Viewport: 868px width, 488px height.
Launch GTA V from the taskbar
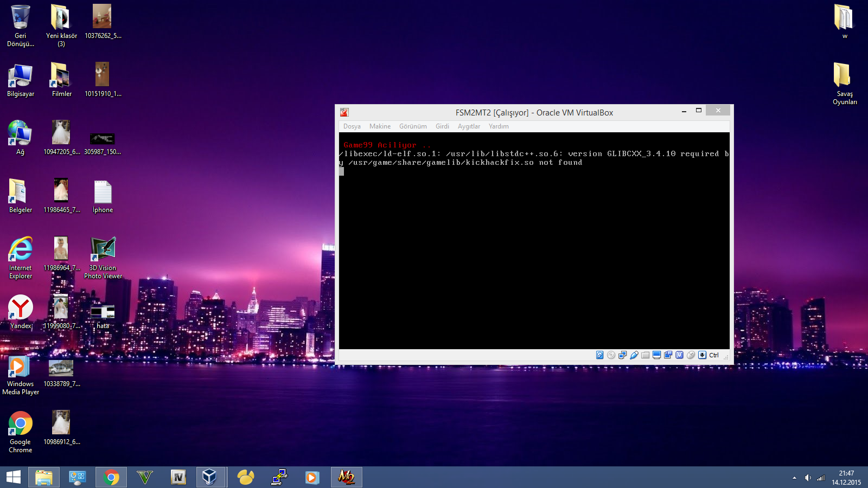click(x=145, y=477)
